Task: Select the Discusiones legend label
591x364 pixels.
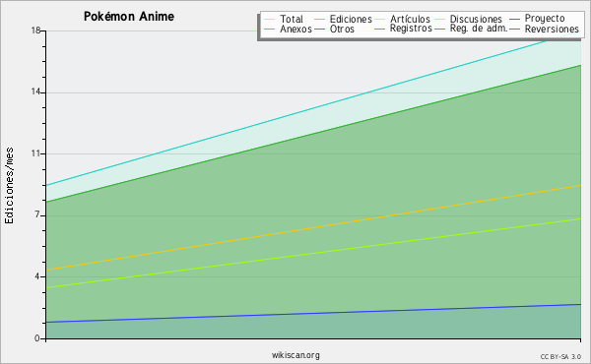Action: (x=476, y=19)
